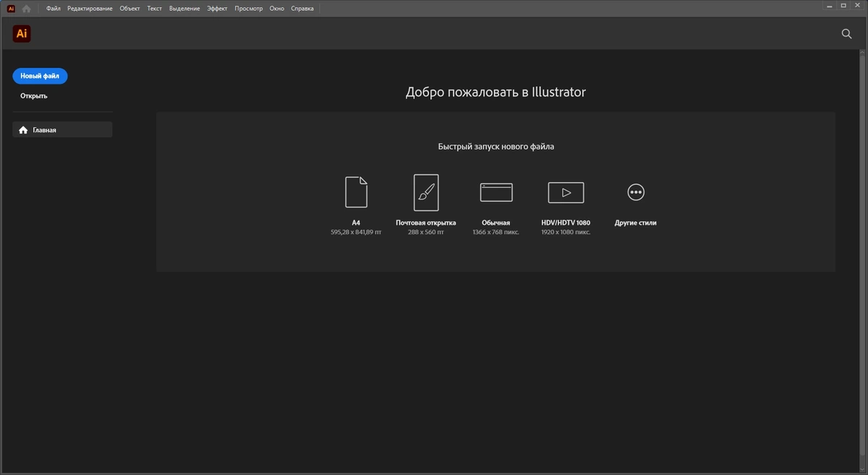This screenshot has width=868, height=475.
Task: Open the Объект menu
Action: 129,9
